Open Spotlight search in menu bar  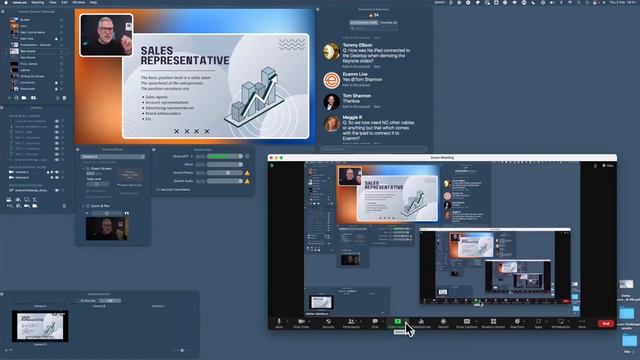pos(579,2)
